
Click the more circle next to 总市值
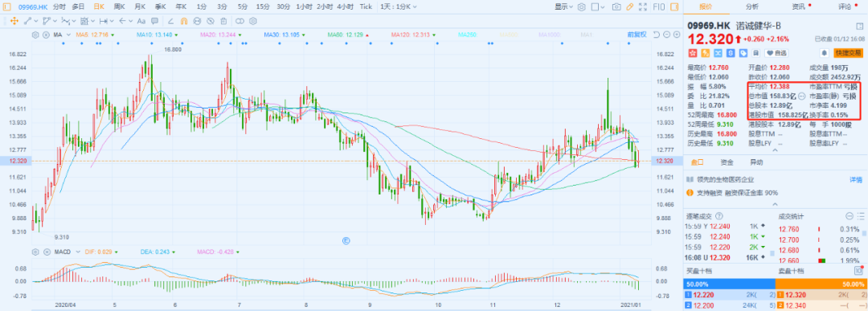click(x=801, y=96)
